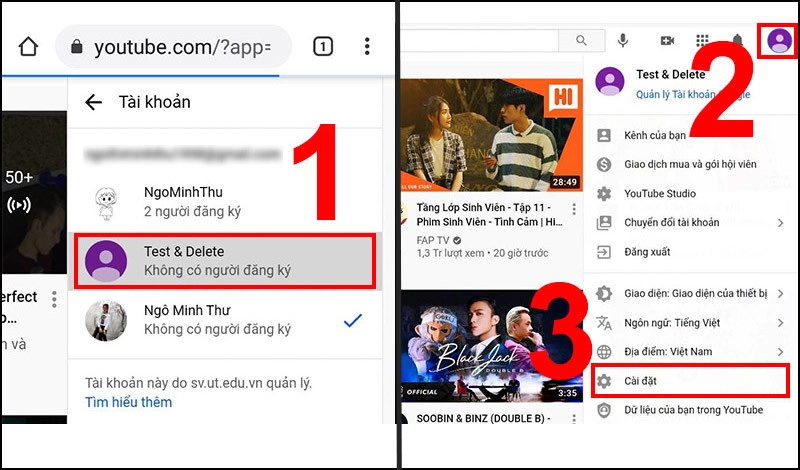Viewport: 800px width, 470px height.
Task: Click the purple Test & Delete avatar in account list
Action: (106, 261)
